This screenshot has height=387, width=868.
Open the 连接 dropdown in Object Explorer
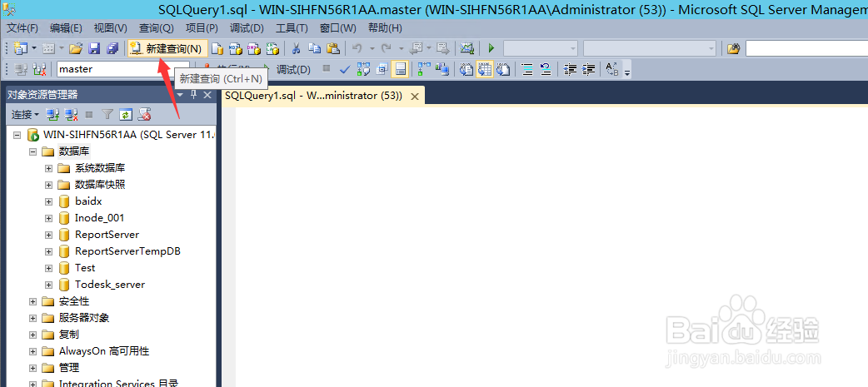[x=26, y=115]
